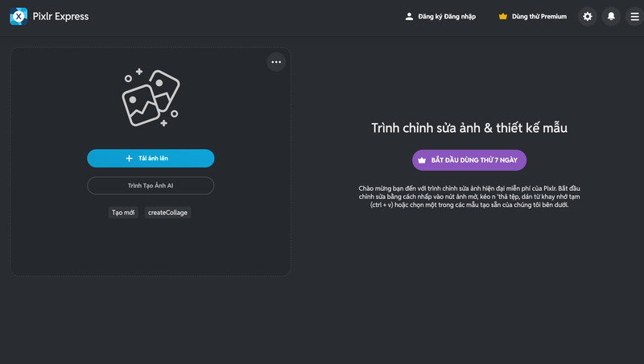Start trial with BẮT ĐẦU DÙNG THỬ 7 NGÀY
Screen dimensions: 644x364
469,160
